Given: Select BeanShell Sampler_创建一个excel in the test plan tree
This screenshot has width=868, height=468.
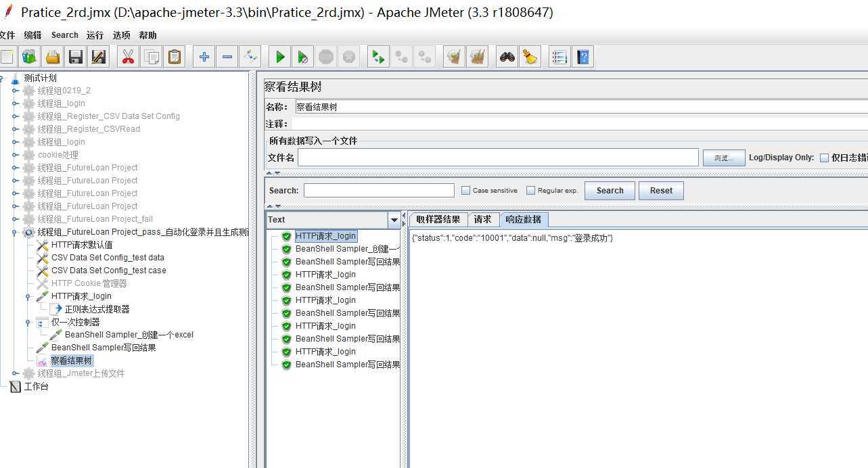Looking at the screenshot, I should [x=129, y=335].
